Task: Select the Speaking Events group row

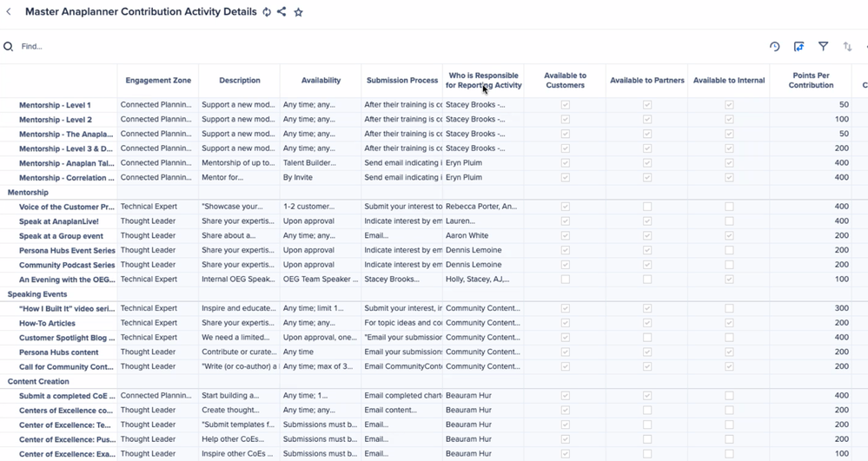Action: [37, 293]
